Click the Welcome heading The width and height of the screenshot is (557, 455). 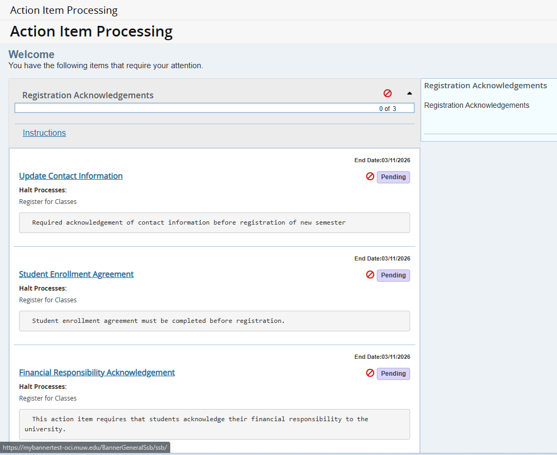31,54
